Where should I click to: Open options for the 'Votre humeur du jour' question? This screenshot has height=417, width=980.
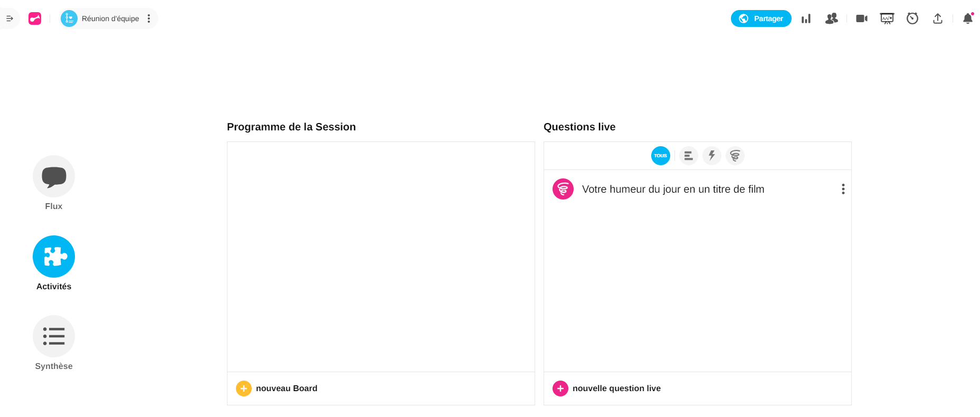pyautogui.click(x=843, y=189)
